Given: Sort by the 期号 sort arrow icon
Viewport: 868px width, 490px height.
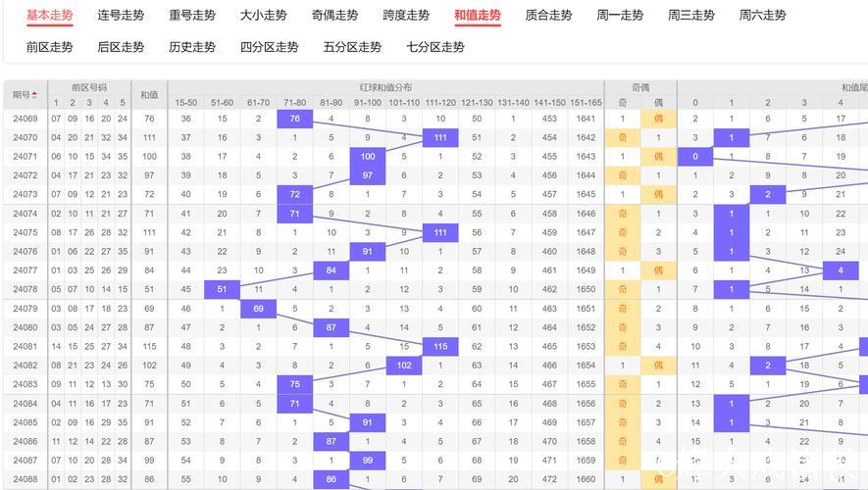Looking at the screenshot, I should pos(35,95).
